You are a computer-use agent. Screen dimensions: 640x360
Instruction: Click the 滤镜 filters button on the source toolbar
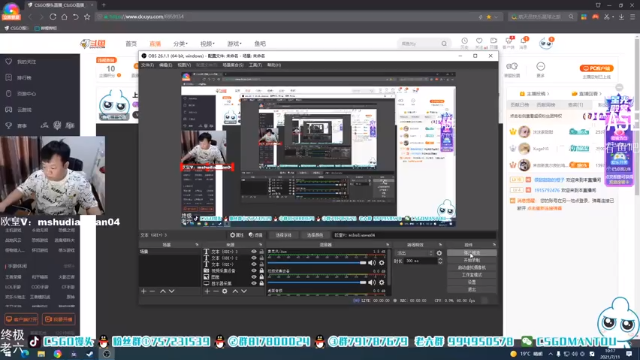(256, 235)
